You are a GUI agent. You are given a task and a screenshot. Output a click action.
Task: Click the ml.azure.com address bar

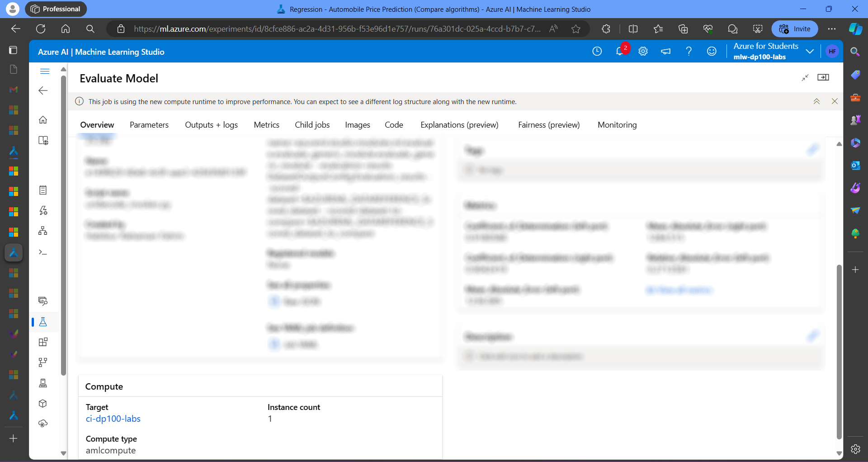[x=337, y=29]
